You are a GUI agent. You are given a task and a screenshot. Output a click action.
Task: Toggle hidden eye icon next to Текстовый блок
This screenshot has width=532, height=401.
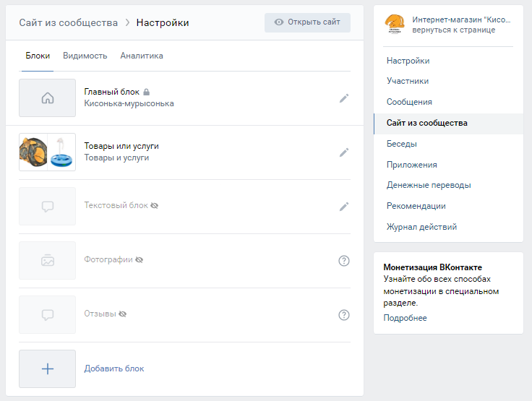click(x=154, y=206)
